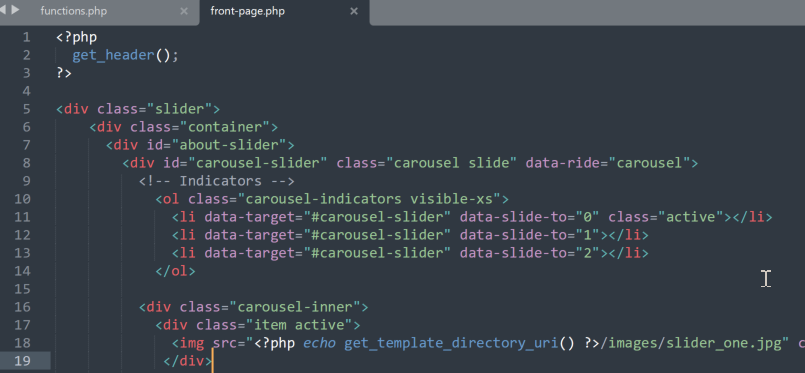Image resolution: width=805 pixels, height=373 pixels.
Task: Click the "slider" class value on line 5
Action: [x=180, y=109]
